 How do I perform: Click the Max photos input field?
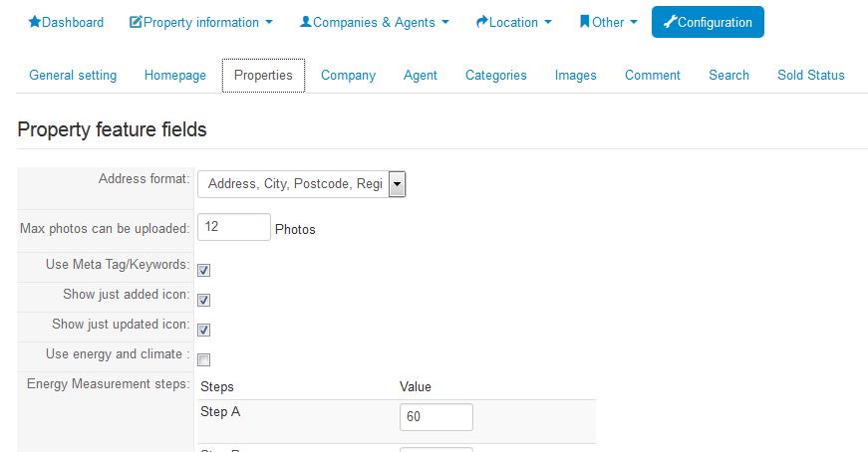click(234, 227)
